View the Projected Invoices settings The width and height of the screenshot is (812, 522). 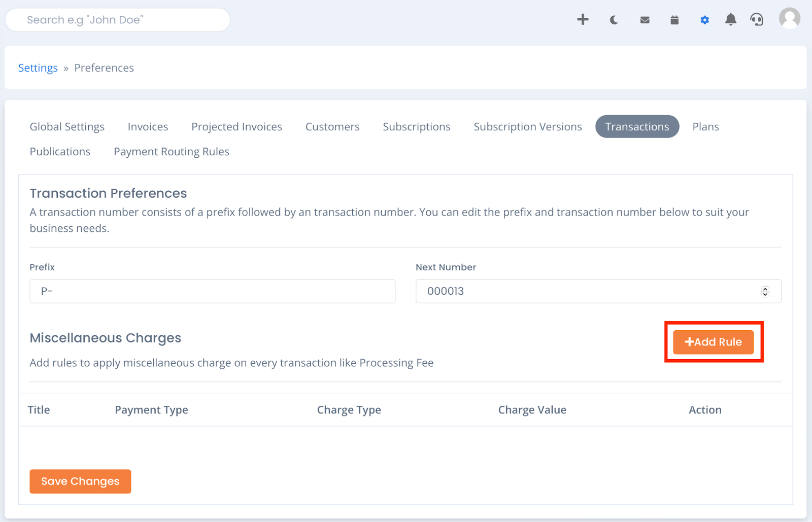click(x=236, y=126)
